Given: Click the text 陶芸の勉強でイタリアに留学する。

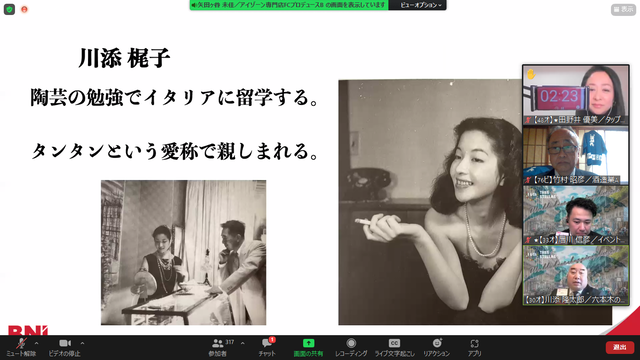Looking at the screenshot, I should point(174,98).
